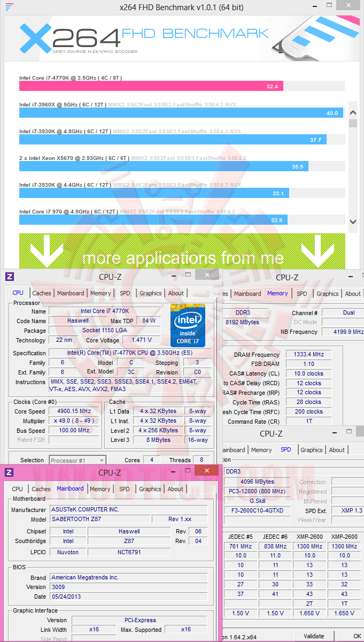Select the CPU tab in top CPU-Z window
Image resolution: width=364 pixels, height=642 pixels.
(x=18, y=293)
